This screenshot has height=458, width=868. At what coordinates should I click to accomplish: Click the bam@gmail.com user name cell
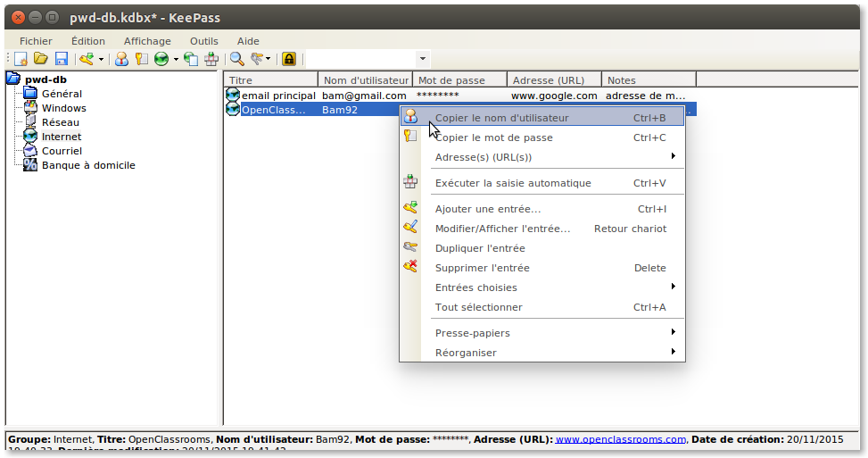[x=364, y=96]
